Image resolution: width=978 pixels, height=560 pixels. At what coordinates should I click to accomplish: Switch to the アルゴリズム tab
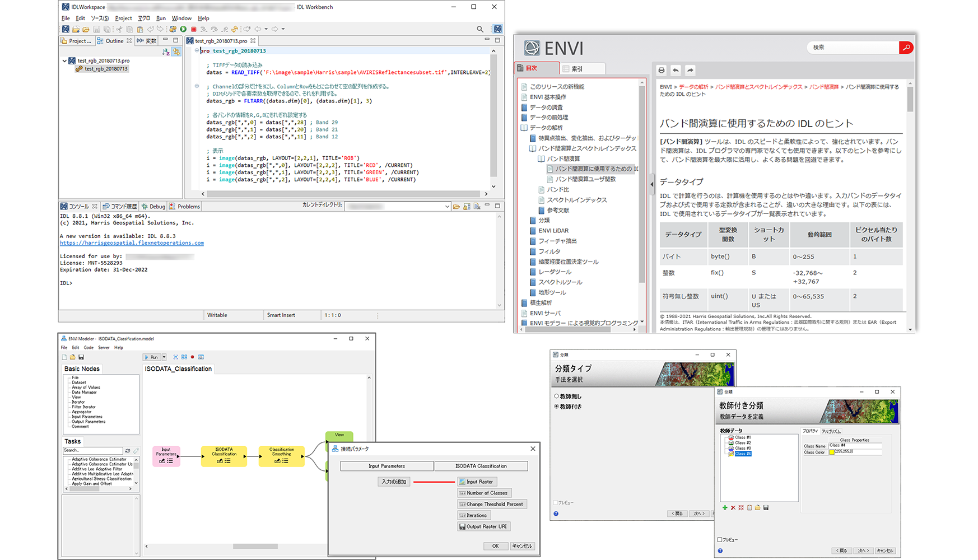(831, 431)
